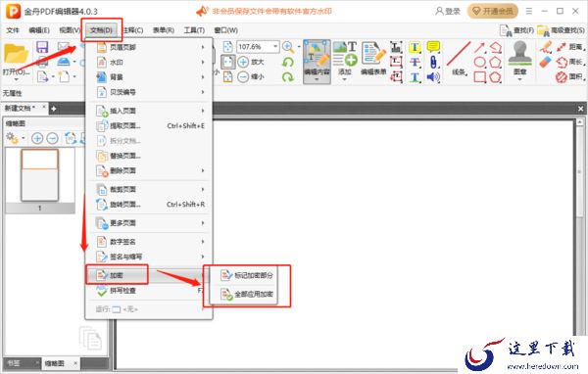
Task: Expand dropdown arrow under Stamp (图章)
Action: [x=519, y=79]
